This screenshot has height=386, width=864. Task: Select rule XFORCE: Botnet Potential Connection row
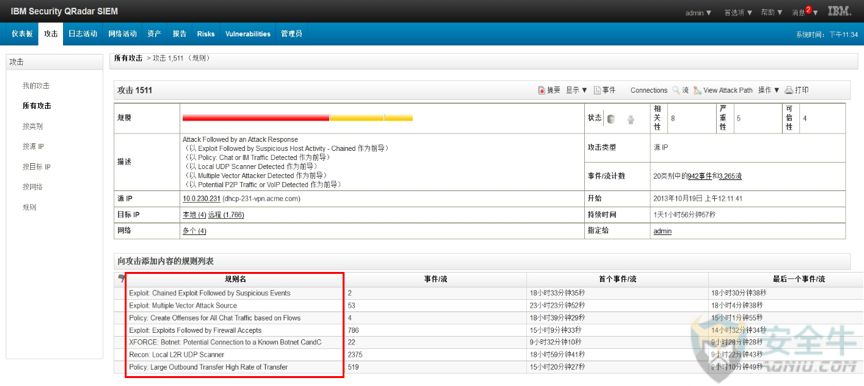(225, 342)
